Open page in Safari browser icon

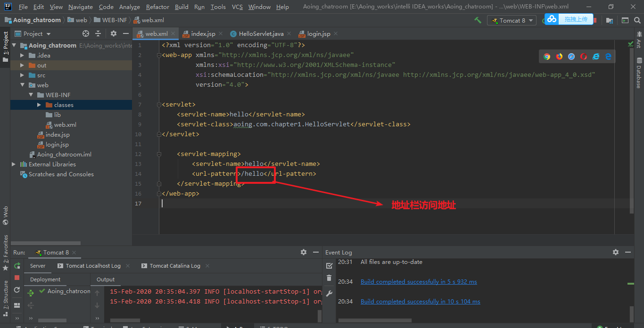(x=571, y=57)
